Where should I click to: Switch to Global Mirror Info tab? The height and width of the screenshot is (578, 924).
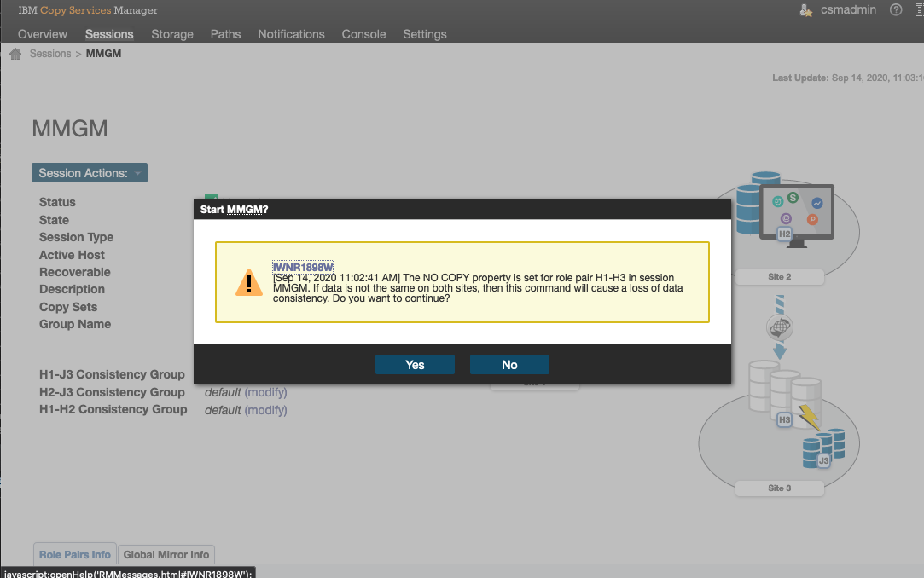coord(166,554)
